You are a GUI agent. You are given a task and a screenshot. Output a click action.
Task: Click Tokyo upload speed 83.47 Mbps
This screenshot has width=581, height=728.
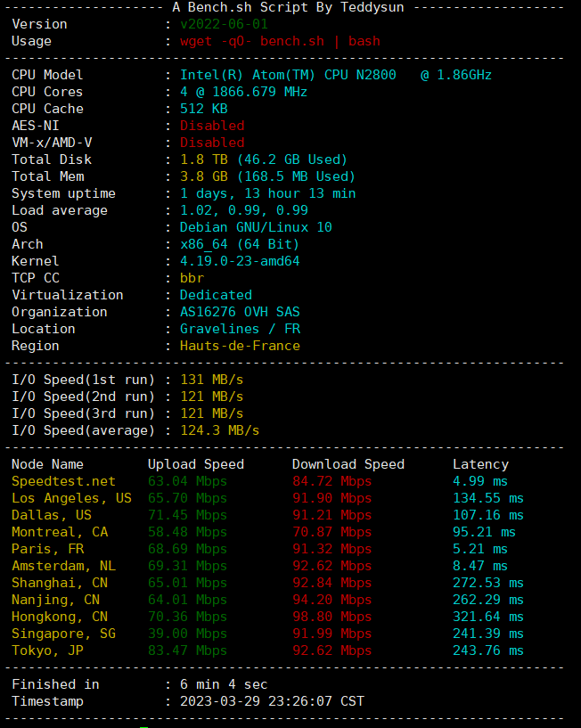coord(187,650)
